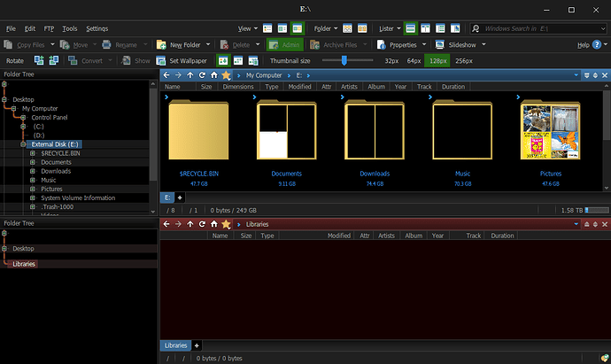Go home in the E: file display
This screenshot has width=611, height=364.
pos(214,75)
